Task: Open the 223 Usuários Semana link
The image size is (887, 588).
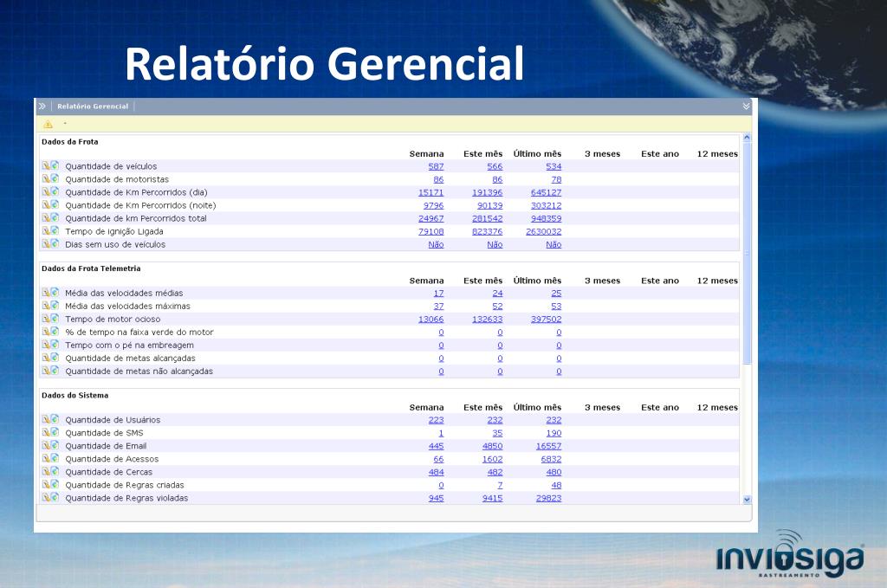Action: [x=437, y=419]
